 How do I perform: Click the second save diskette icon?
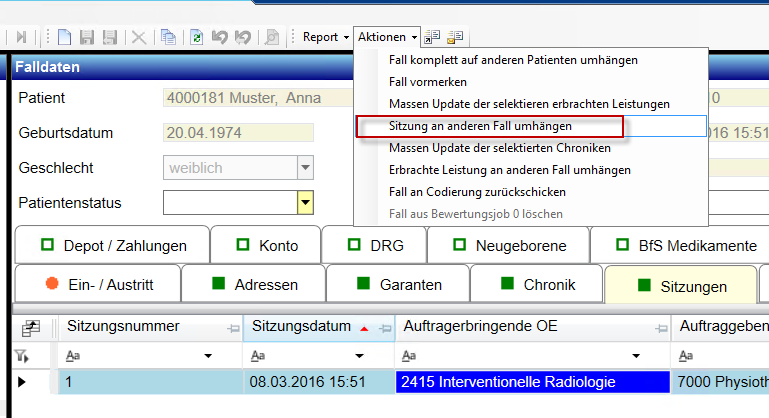point(110,37)
